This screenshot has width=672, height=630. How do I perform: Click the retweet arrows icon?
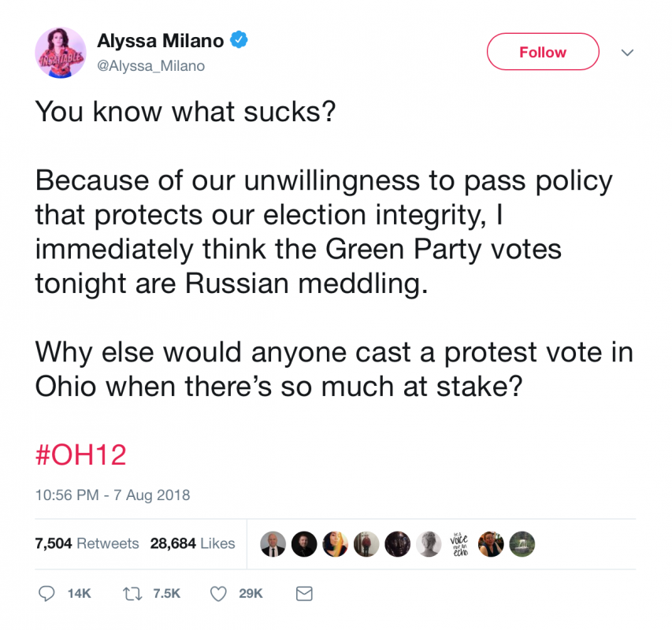[132, 594]
